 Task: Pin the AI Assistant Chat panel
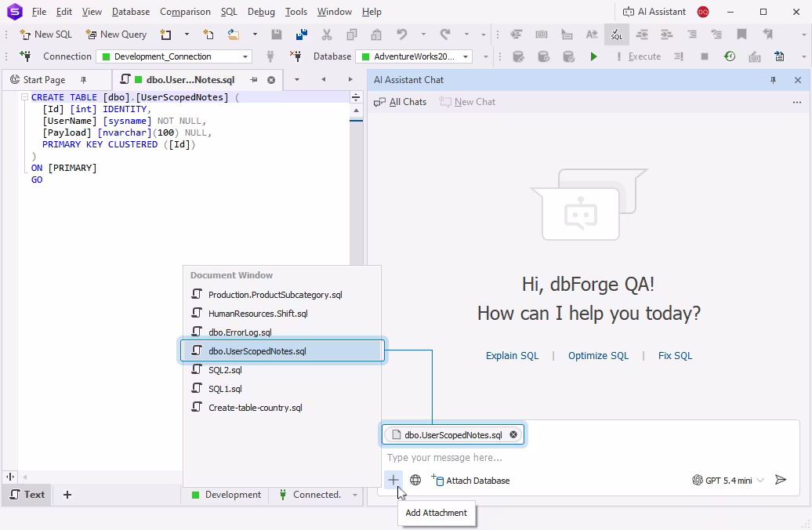[x=773, y=80]
